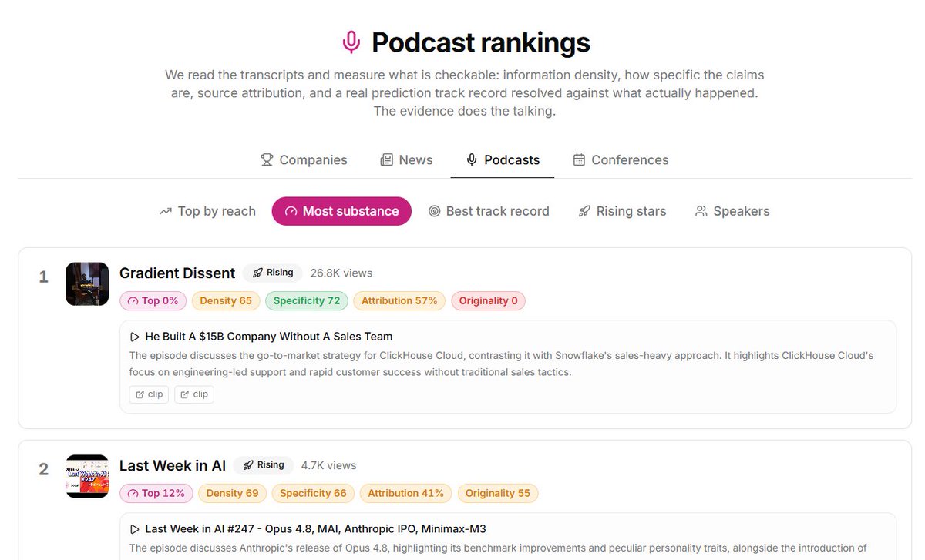
Task: Click the microphone icon beside Podcast rankings
Action: [351, 42]
